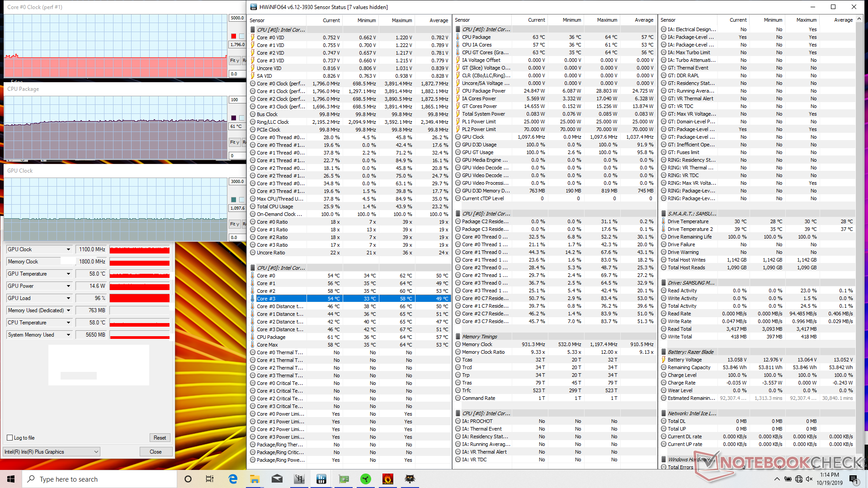
Task: Launch Microsoft Edge from taskbar
Action: (233, 479)
